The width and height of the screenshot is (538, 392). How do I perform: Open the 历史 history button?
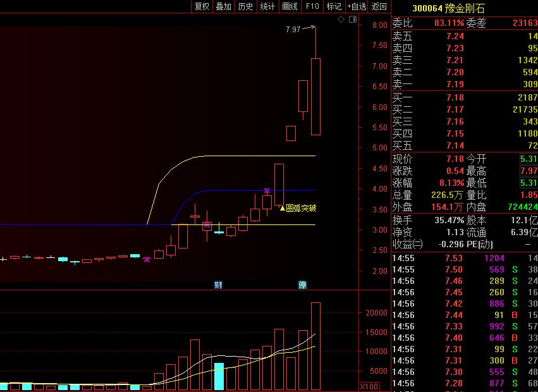coord(245,6)
